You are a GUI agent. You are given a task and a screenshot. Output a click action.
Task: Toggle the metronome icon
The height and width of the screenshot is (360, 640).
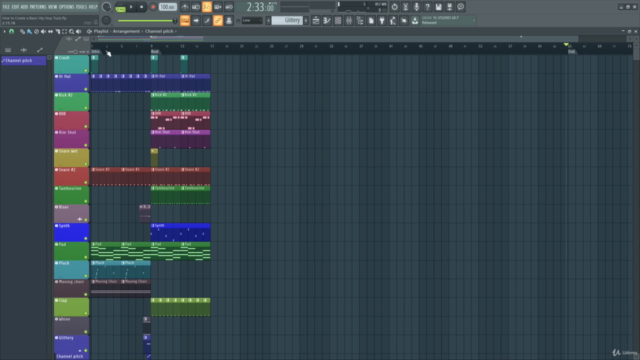[185, 7]
